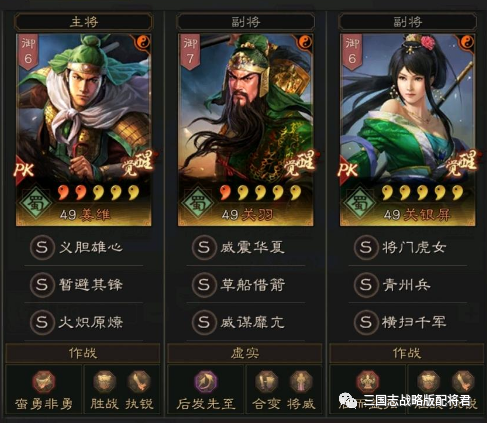Image resolution: width=487 pixels, height=423 pixels.
Task: Select the 虚实 strategy header under 关羽
Action: click(245, 353)
